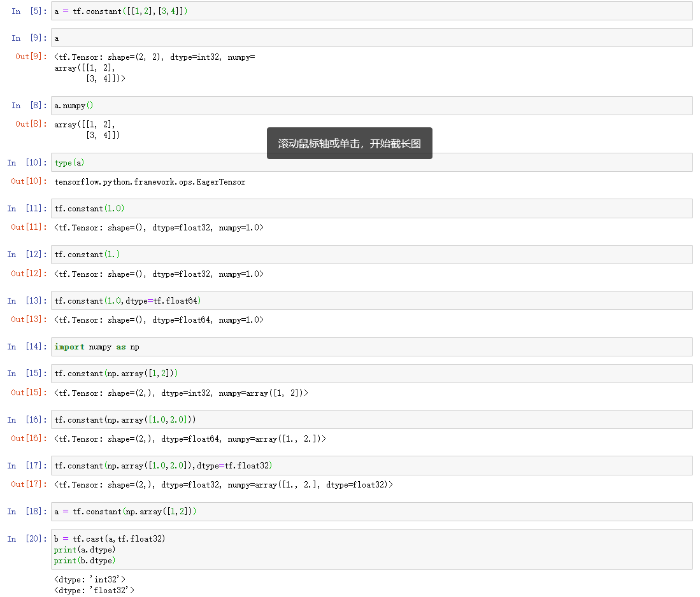This screenshot has width=700, height=597.
Task: Click the 'import numpy as np' cell
Action: pos(371,347)
